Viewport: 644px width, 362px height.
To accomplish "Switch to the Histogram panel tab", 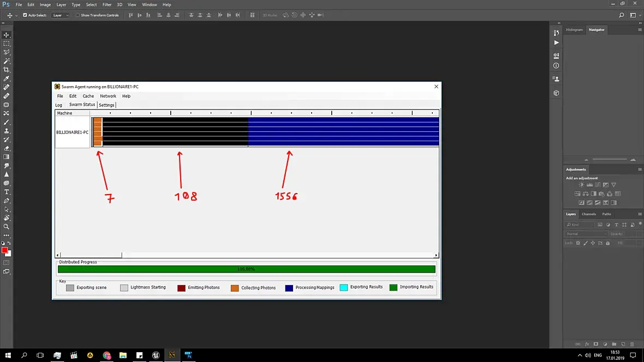I will 574,29.
